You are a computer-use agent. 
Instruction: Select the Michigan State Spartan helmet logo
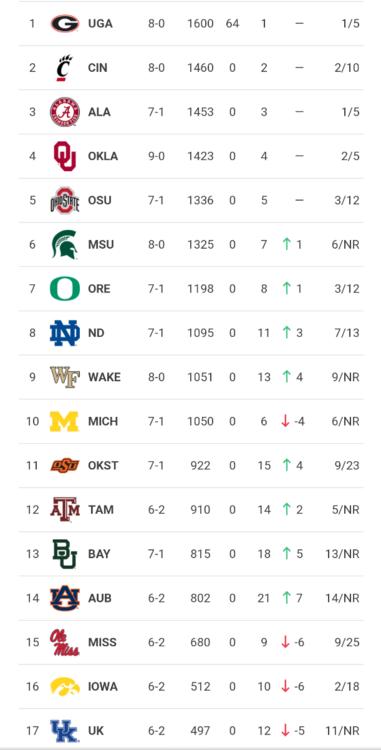point(65,244)
